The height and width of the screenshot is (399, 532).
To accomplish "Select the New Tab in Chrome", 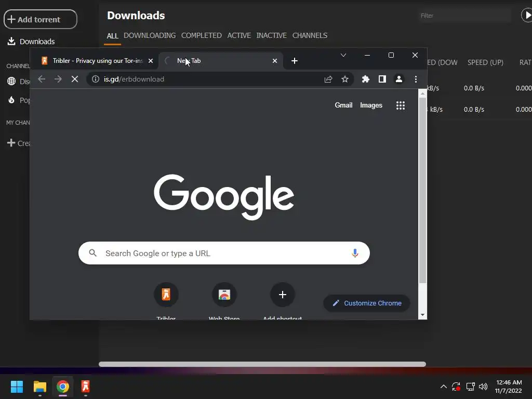I will (221, 61).
